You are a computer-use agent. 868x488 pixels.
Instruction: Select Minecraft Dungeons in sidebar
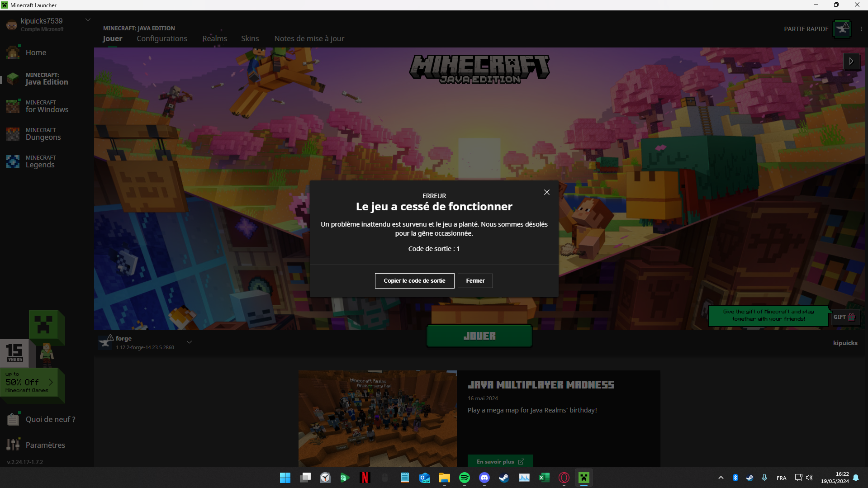43,134
